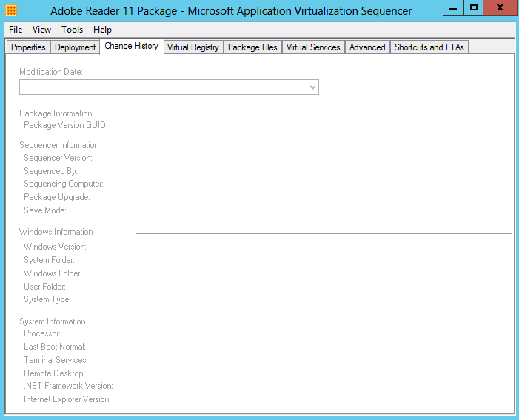Click the System Information section heading
Screen dimensions: 519x420
(x=53, y=321)
